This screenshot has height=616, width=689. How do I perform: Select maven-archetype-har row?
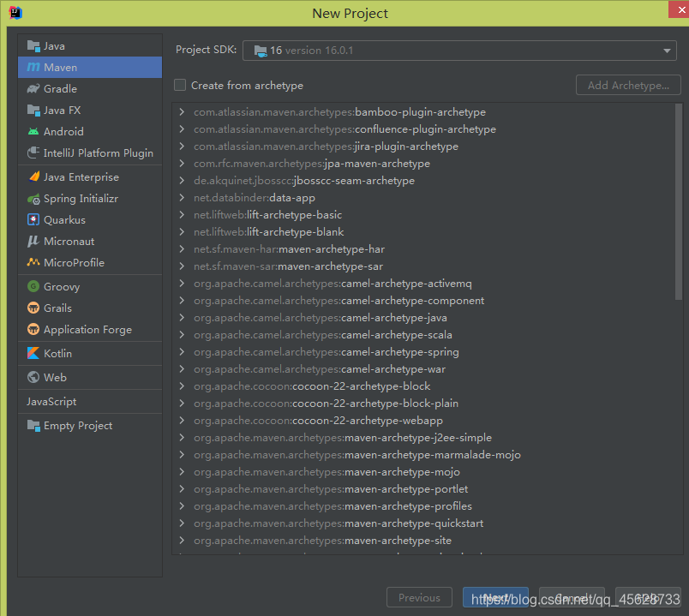[x=424, y=249]
